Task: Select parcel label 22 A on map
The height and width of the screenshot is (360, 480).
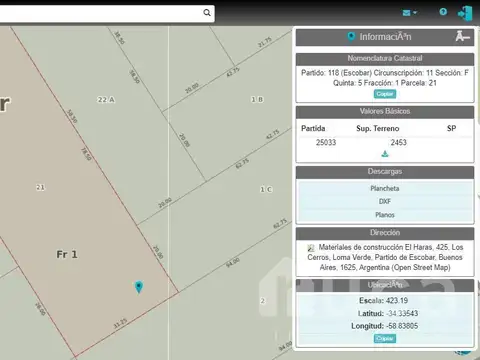Action: coord(106,100)
